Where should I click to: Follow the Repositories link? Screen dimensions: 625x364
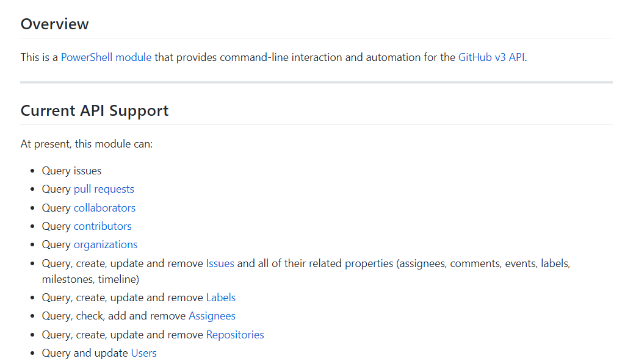235,335
